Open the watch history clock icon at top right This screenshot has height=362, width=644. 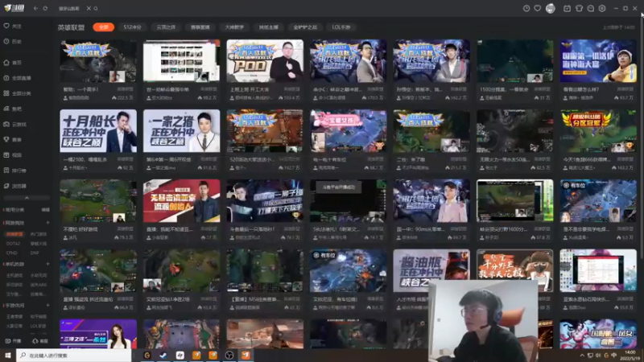[x=526, y=8]
